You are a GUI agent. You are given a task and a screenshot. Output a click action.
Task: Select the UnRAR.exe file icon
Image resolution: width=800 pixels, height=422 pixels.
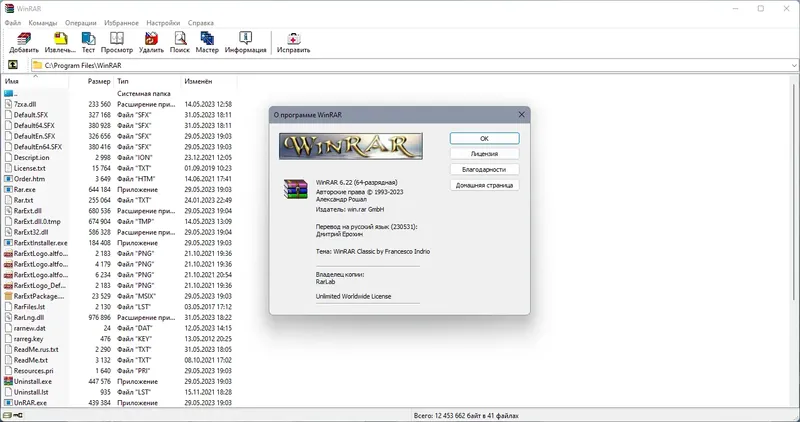pos(8,403)
